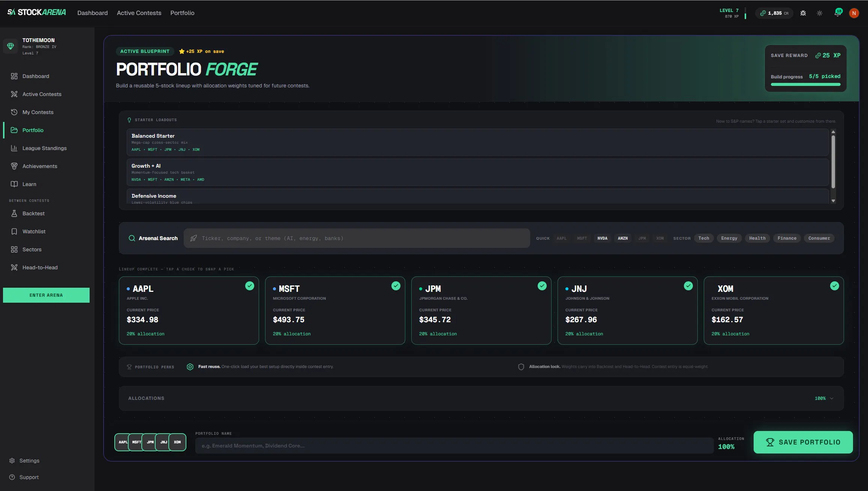868x491 pixels.
Task: Click the Build progress bar
Action: pyautogui.click(x=806, y=84)
